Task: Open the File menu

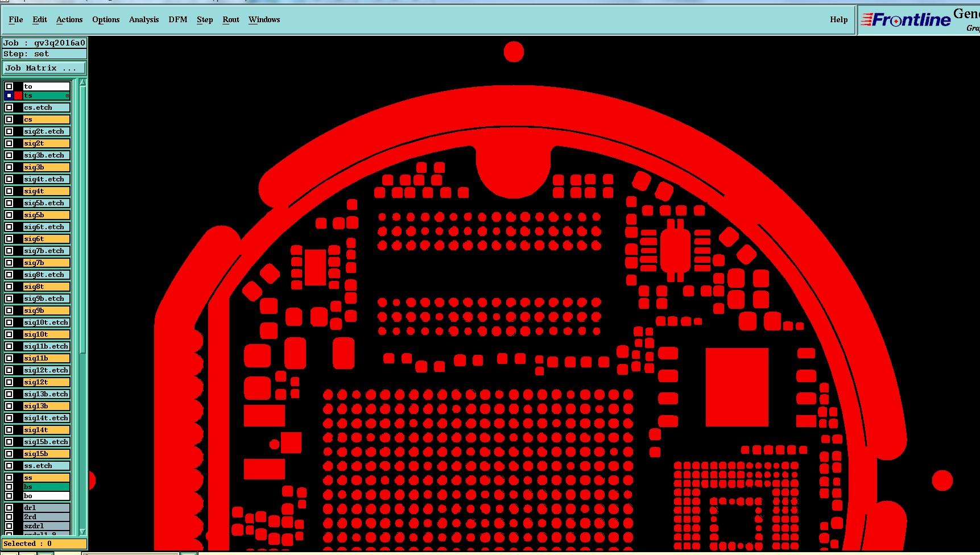Action: point(16,19)
